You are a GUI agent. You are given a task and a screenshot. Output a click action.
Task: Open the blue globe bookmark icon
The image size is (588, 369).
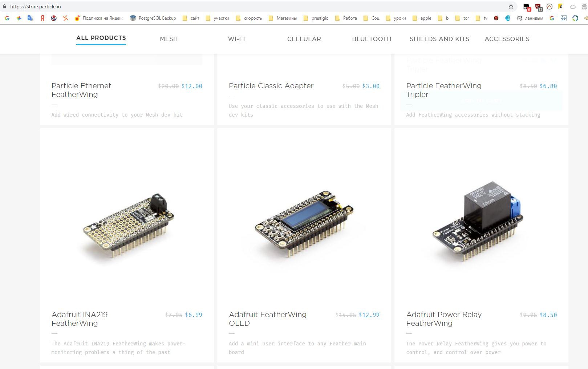(x=507, y=18)
